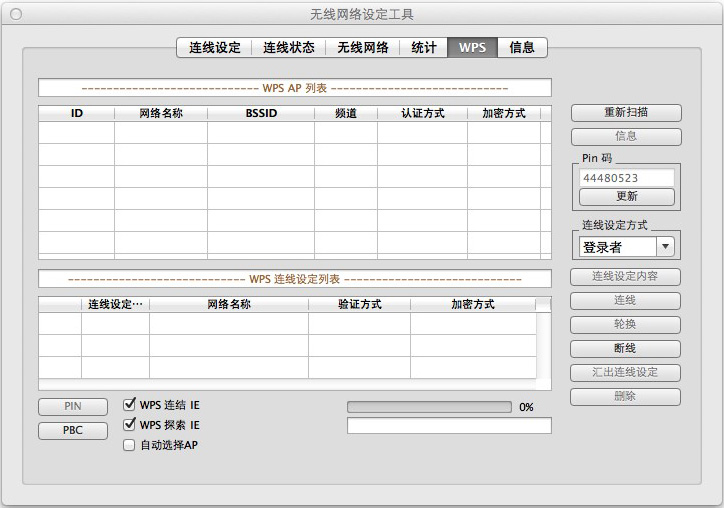Open the 信息 tab
The image size is (724, 508).
pos(522,48)
